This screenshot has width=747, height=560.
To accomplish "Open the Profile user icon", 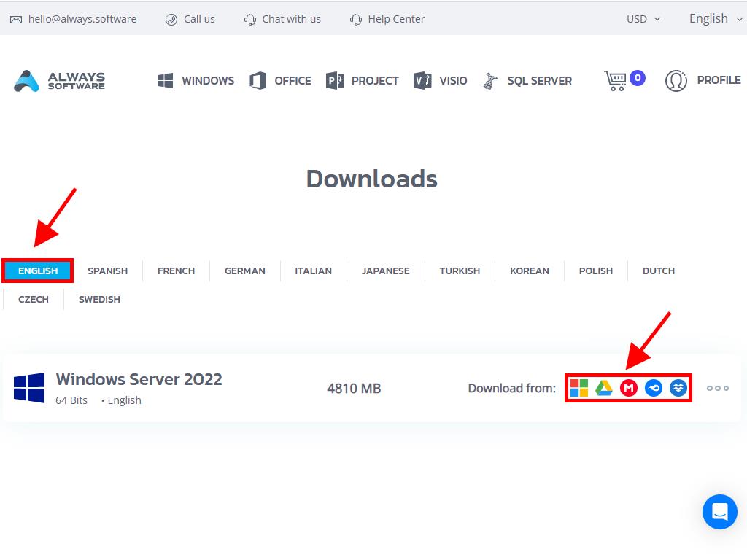I will click(676, 80).
